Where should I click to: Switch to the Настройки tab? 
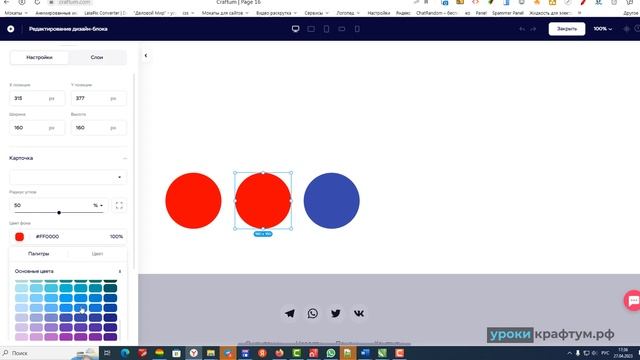click(x=39, y=58)
